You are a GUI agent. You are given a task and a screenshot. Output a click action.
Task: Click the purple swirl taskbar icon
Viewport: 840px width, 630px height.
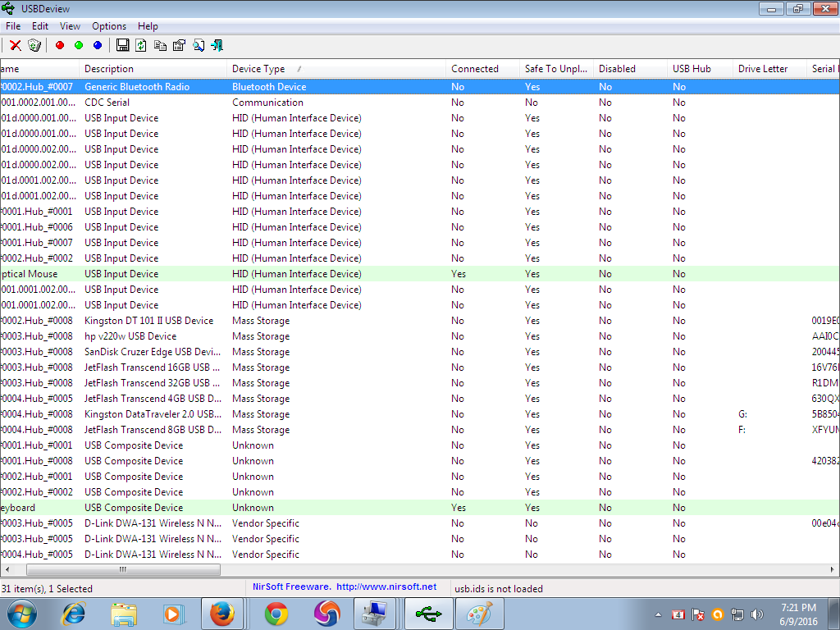[x=326, y=614]
